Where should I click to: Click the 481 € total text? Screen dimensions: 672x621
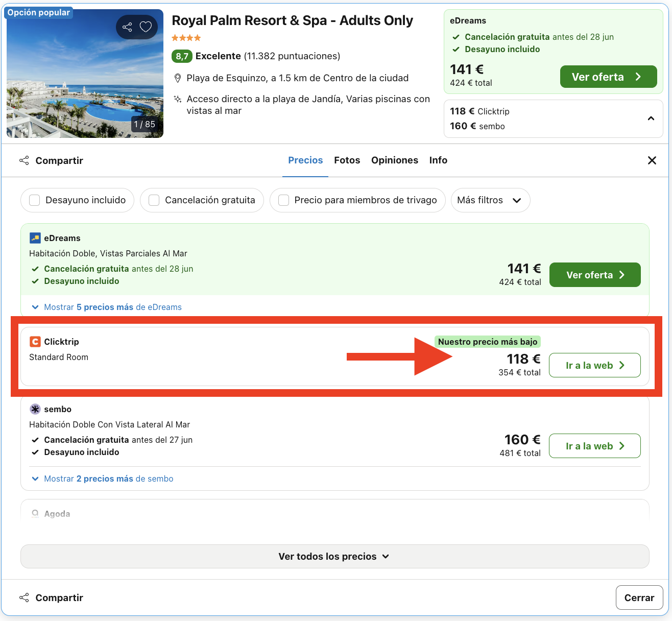pos(520,453)
